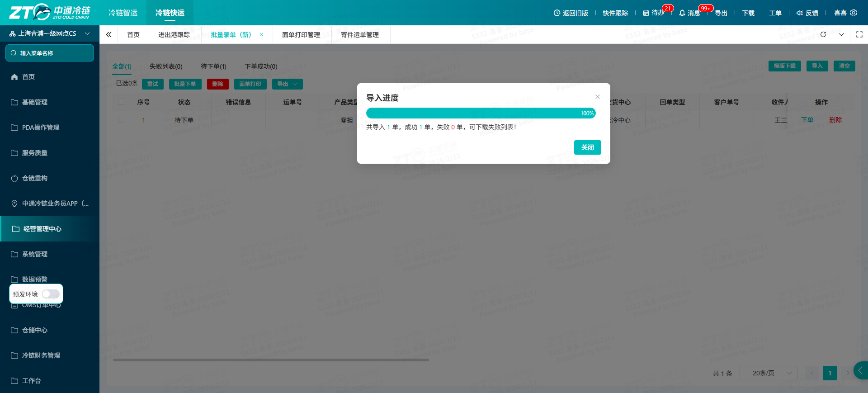The image size is (868, 393).
Task: Click the settings gear icon in header
Action: 854,13
